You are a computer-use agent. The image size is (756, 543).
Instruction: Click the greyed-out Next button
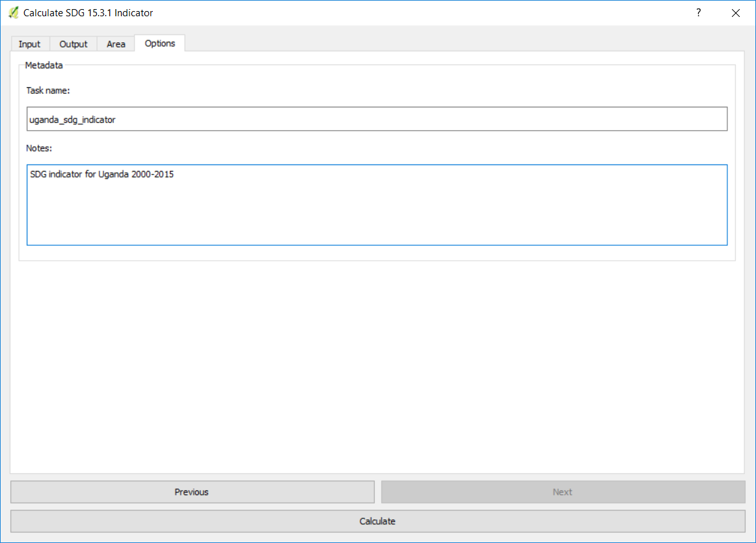tap(563, 492)
